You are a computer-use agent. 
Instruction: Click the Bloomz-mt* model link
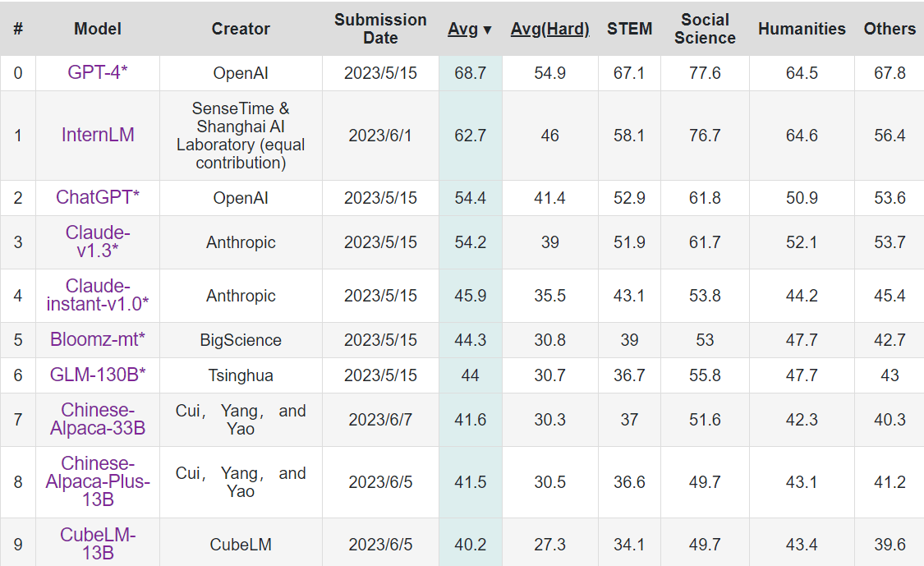click(x=98, y=340)
